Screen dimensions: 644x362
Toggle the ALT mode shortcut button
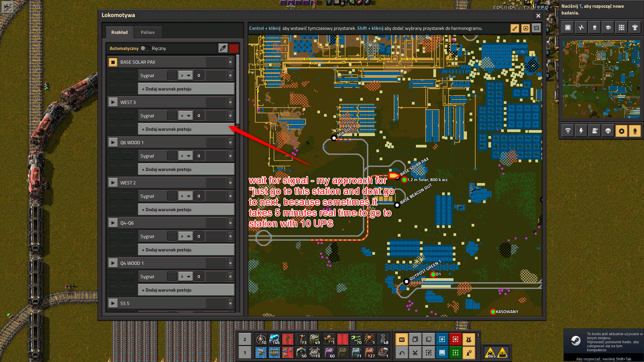pos(401,339)
